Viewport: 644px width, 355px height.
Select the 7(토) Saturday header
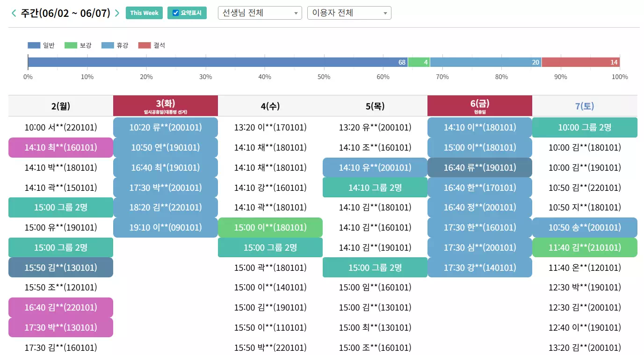(x=584, y=106)
